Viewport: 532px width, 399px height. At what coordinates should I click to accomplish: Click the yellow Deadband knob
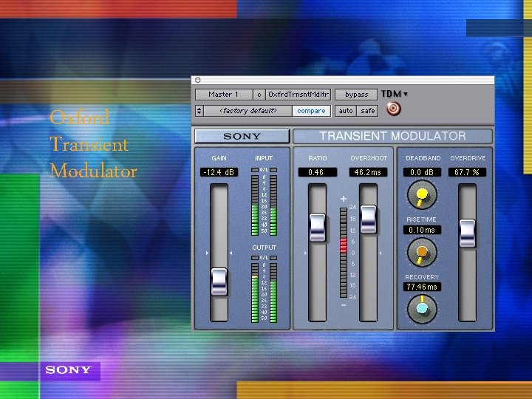click(x=422, y=195)
